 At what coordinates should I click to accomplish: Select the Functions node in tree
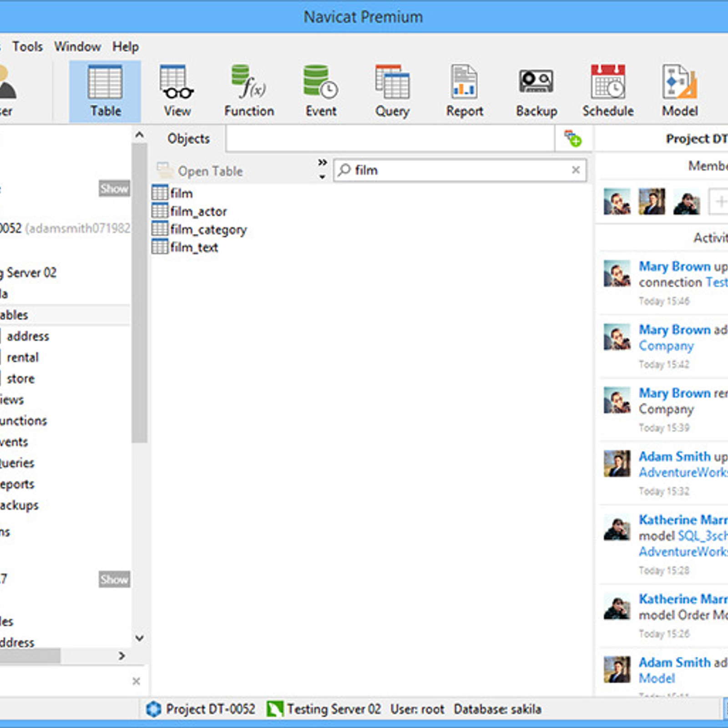click(x=23, y=420)
